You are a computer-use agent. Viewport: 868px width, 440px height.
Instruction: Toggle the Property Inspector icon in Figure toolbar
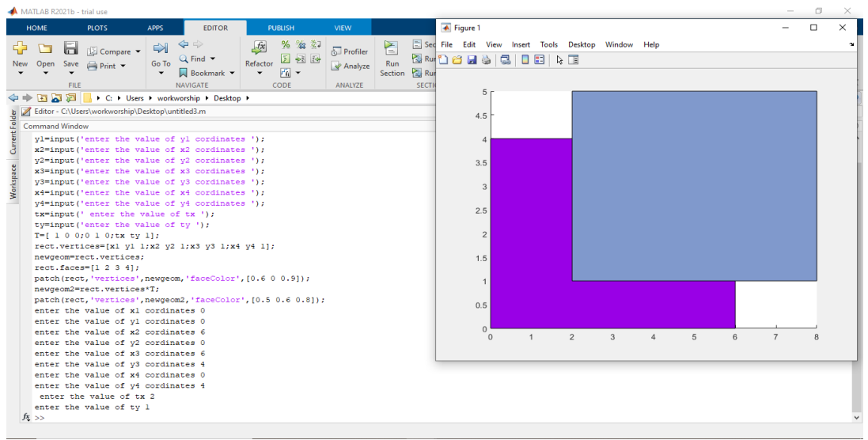coord(574,60)
